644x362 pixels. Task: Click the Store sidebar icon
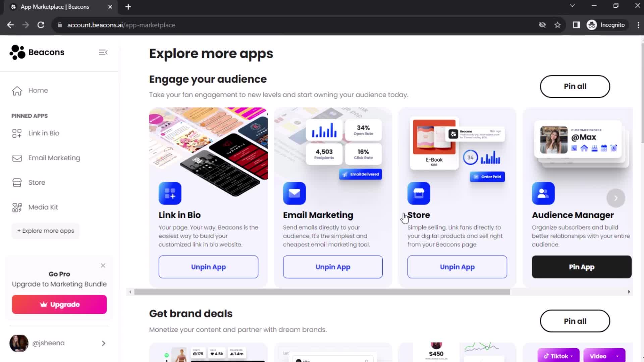point(17,182)
